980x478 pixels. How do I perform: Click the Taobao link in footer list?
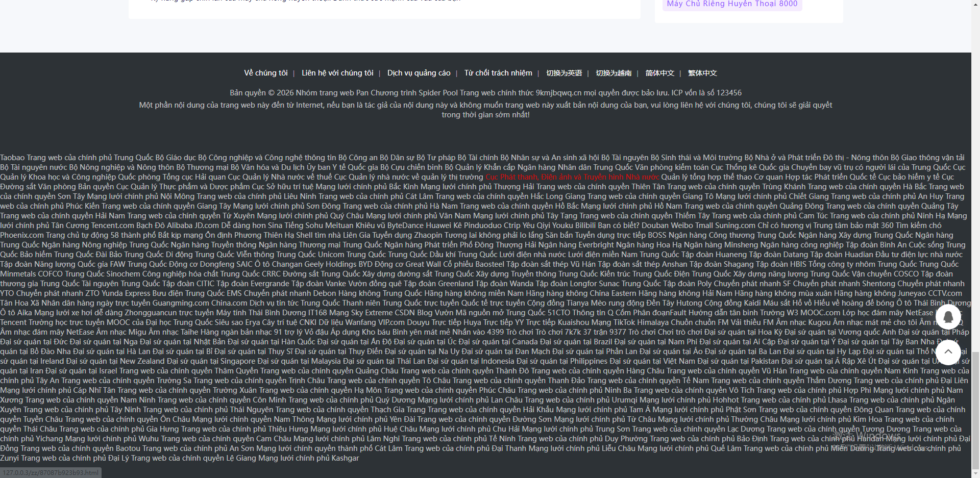tap(12, 158)
